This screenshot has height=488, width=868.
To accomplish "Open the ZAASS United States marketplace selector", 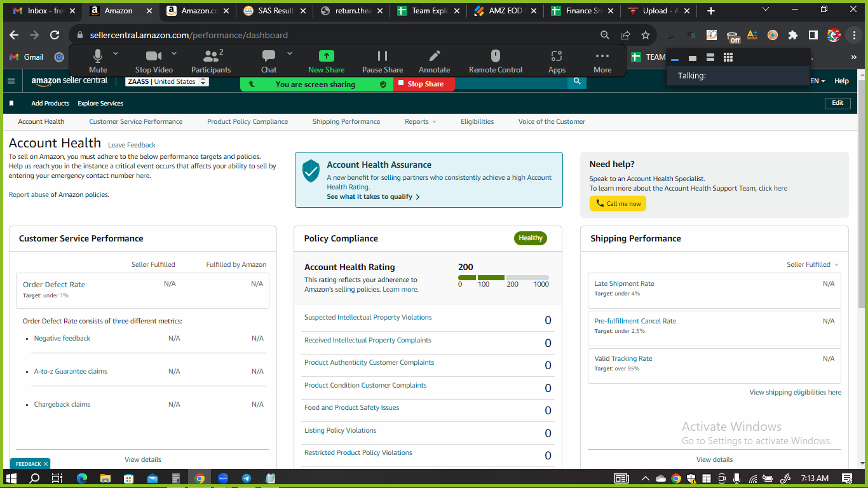I will [167, 81].
